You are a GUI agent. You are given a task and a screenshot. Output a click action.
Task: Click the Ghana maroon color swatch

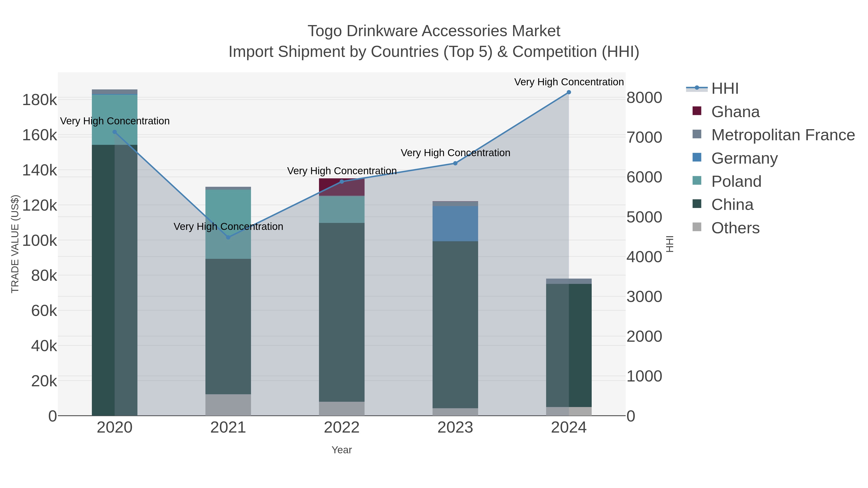coord(697,111)
